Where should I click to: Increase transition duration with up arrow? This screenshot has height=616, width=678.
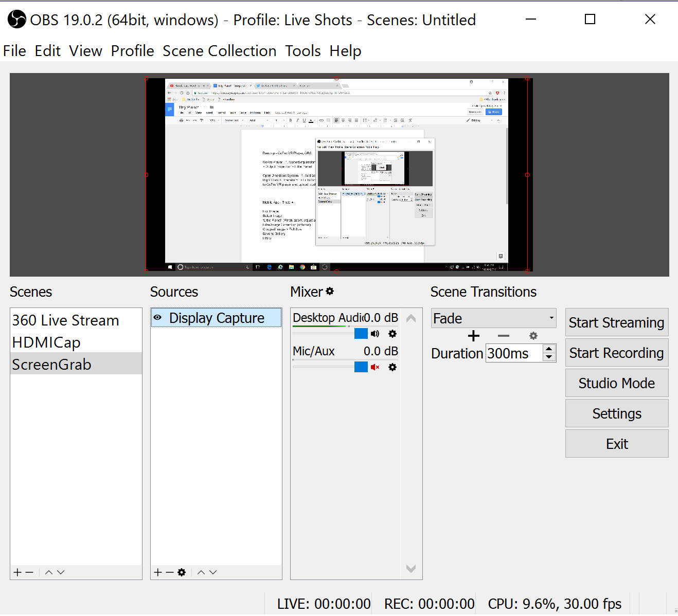coord(549,350)
